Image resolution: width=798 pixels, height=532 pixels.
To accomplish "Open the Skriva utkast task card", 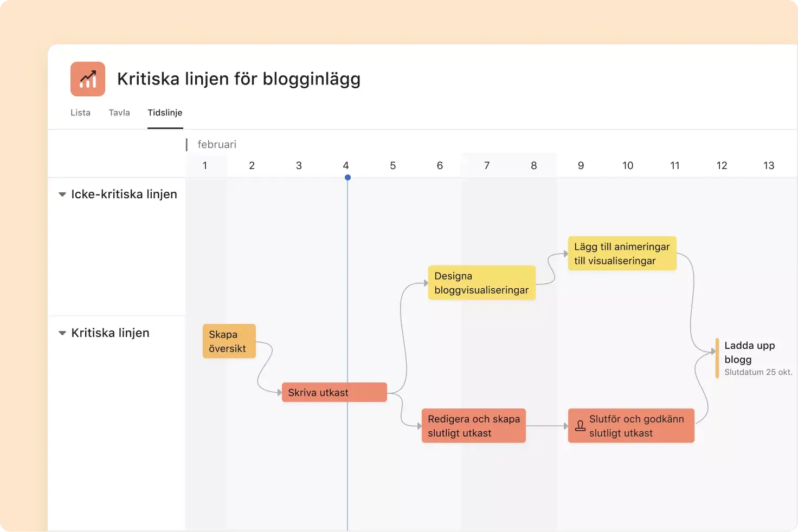I will (x=334, y=392).
